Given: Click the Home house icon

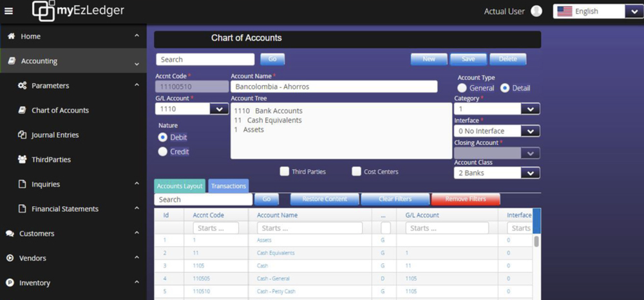Looking at the screenshot, I should click(12, 36).
